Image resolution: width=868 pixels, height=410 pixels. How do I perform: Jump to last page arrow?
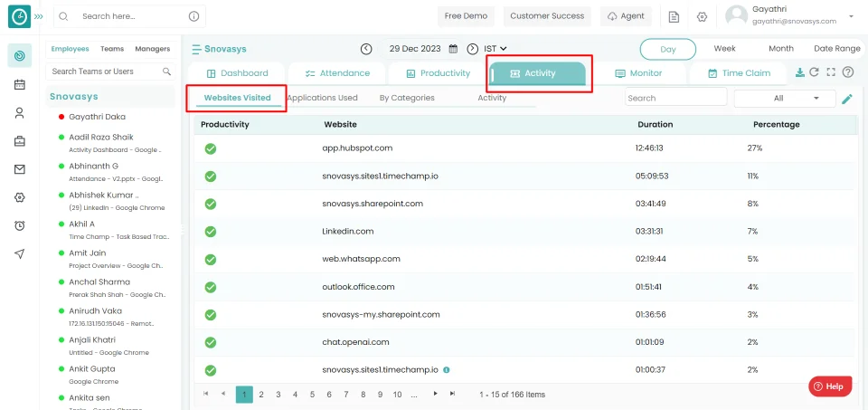[x=452, y=394]
